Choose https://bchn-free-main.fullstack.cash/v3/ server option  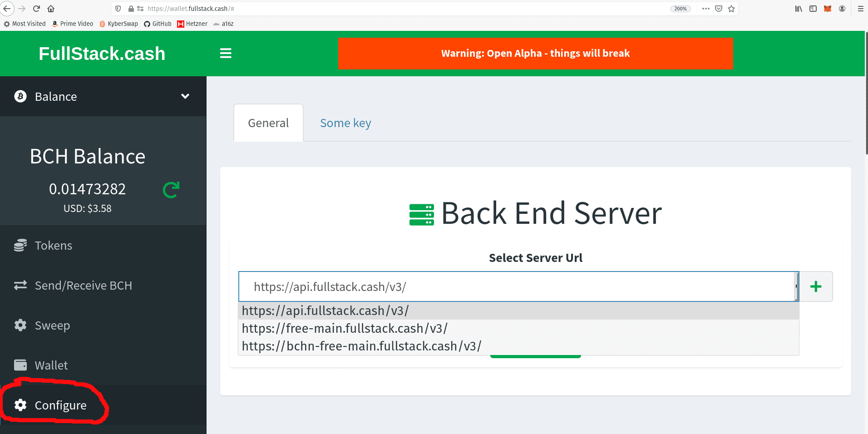coord(361,346)
